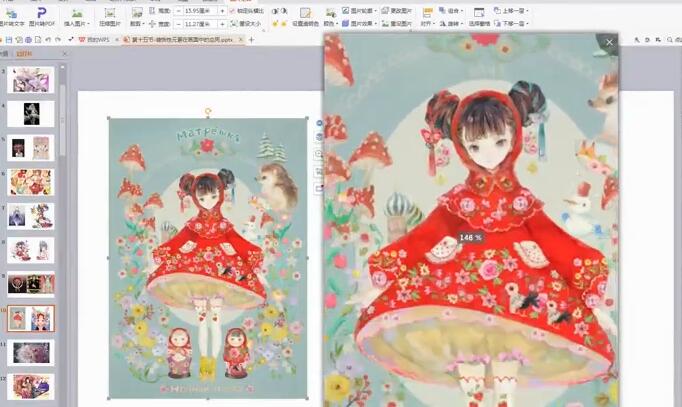Click the width field showing 11.27

pyautogui.click(x=200, y=24)
